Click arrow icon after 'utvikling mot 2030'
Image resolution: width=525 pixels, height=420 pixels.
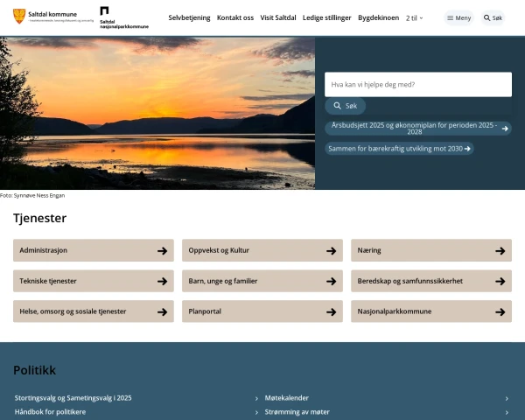click(467, 149)
